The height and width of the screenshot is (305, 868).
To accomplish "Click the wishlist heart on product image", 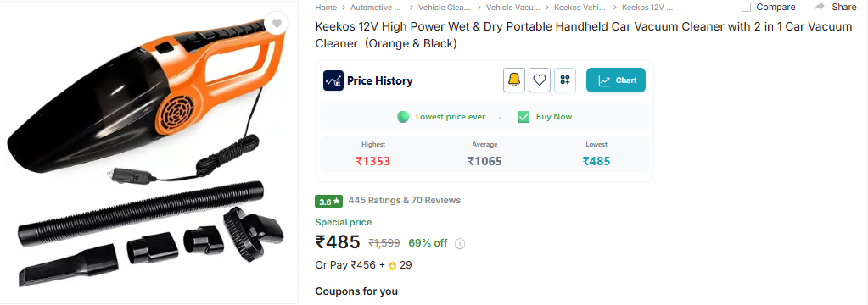I will tap(277, 23).
